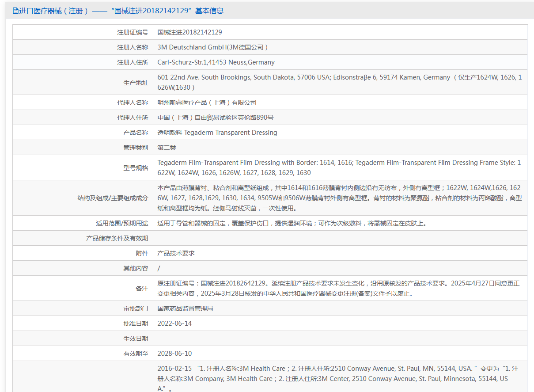Select address Carl-Schurz-Str.1,41453 Neuss,Germany
This screenshot has height=392, width=534.
(216, 62)
